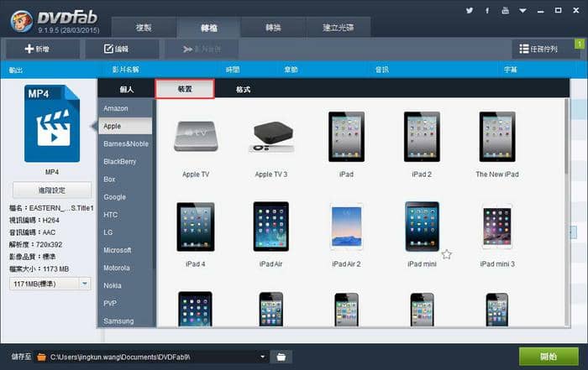This screenshot has width=588, height=370.
Task: Select Google in the brand list
Action: pos(125,197)
